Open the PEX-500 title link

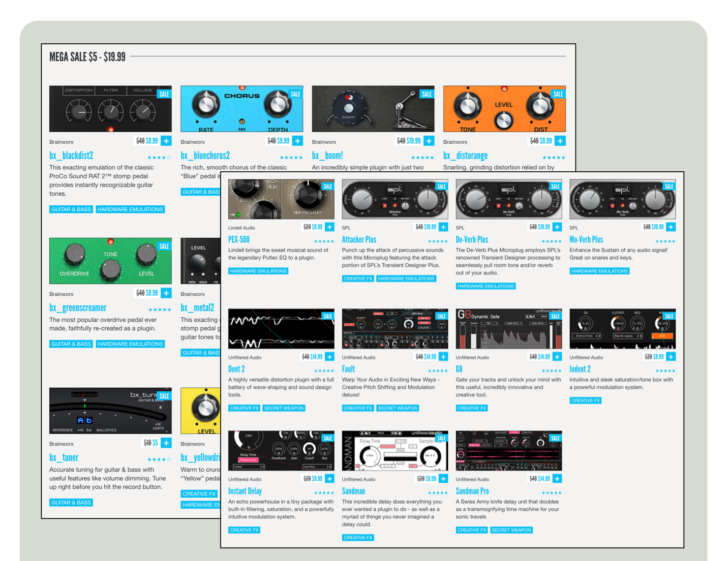239,240
